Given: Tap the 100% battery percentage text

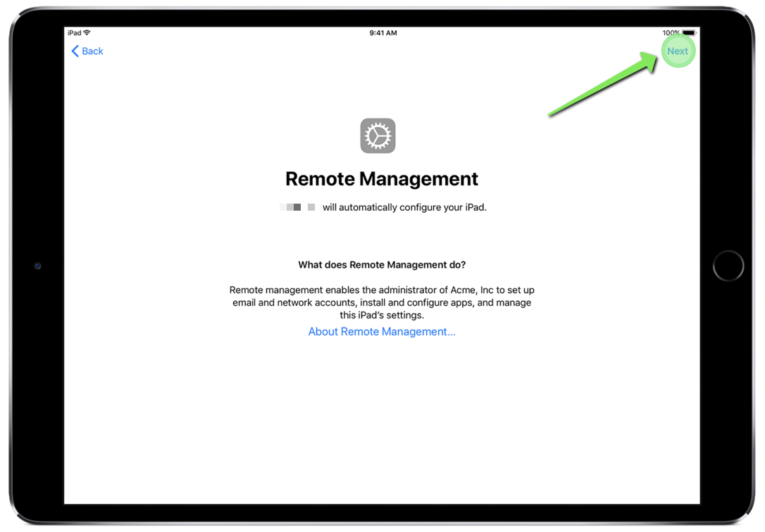Looking at the screenshot, I should (670, 33).
